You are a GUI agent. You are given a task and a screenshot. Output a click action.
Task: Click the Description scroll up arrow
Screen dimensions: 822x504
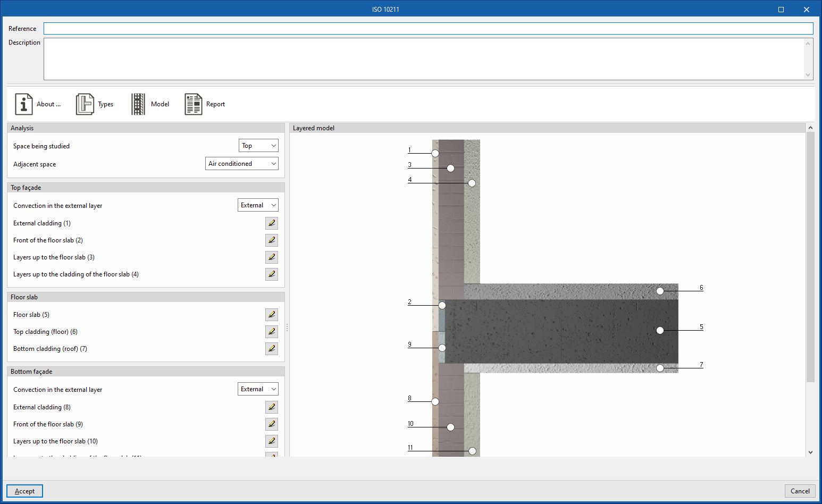point(808,43)
